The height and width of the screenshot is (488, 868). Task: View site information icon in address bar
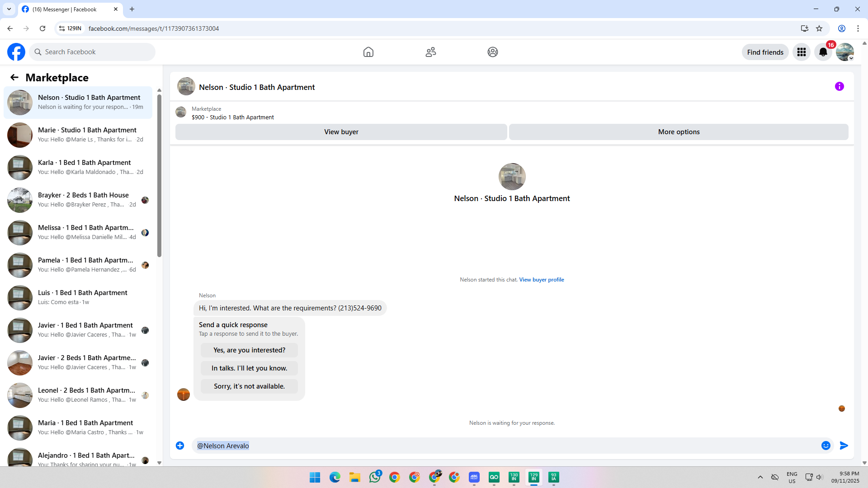62,28
